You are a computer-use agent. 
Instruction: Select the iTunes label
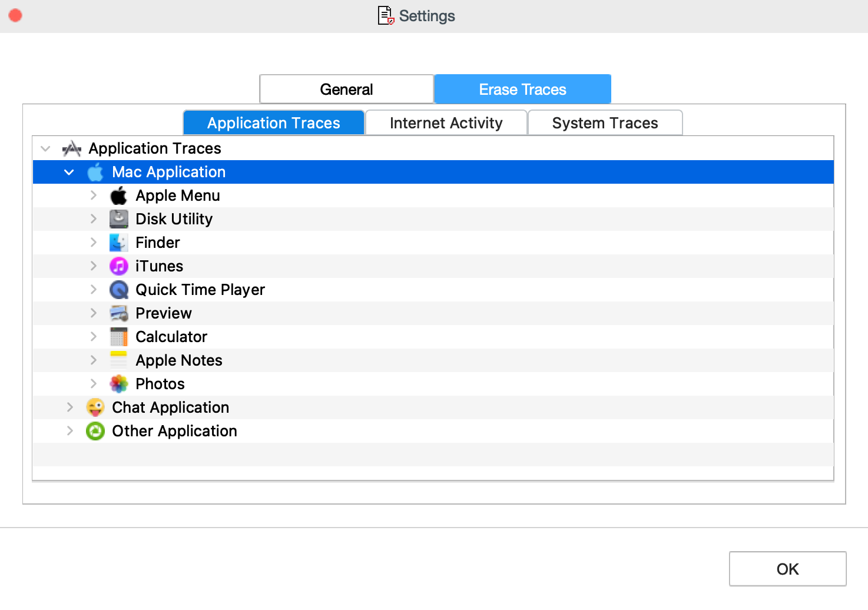[159, 266]
